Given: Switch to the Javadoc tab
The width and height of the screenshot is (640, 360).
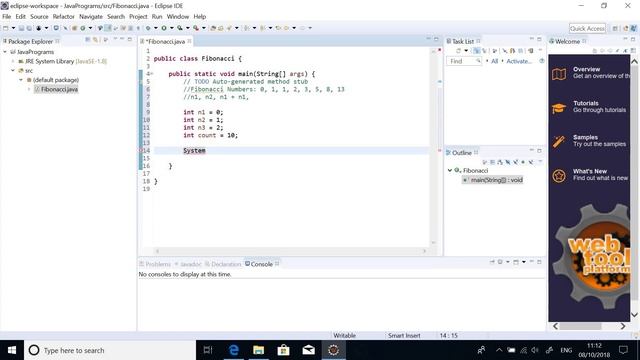Looking at the screenshot, I should tap(188, 264).
